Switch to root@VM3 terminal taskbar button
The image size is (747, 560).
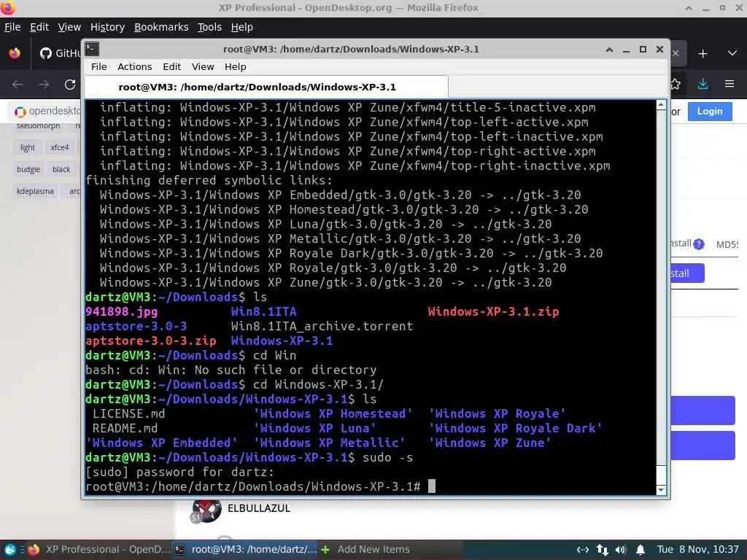click(245, 550)
